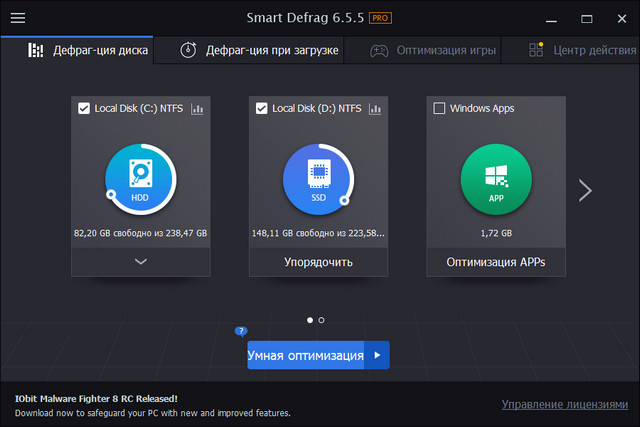The height and width of the screenshot is (427, 640).
Task: Open the Умная оптимизация dropdown arrow
Action: (377, 355)
